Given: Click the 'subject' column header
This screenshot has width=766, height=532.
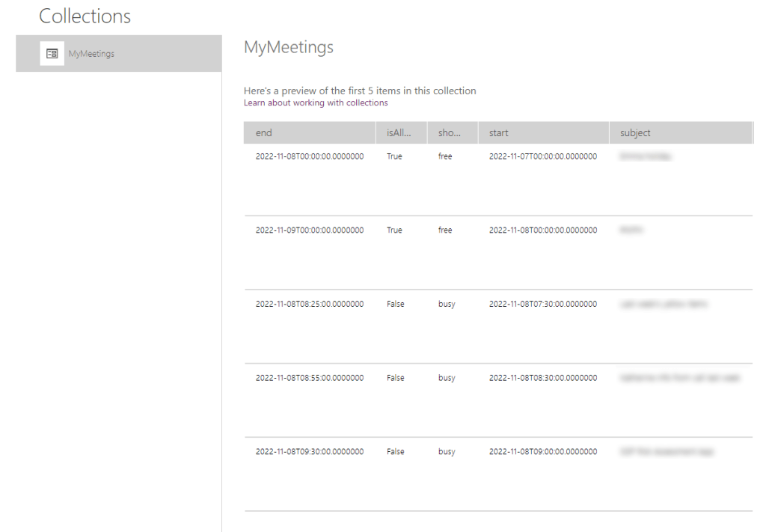Looking at the screenshot, I should pyautogui.click(x=634, y=132).
